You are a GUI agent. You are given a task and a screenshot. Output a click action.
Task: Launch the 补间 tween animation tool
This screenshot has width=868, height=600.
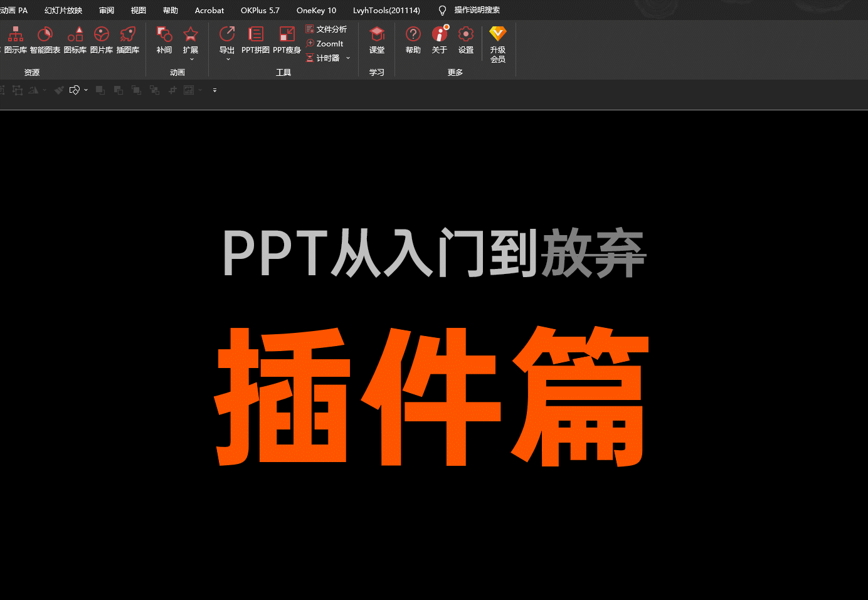[164, 39]
